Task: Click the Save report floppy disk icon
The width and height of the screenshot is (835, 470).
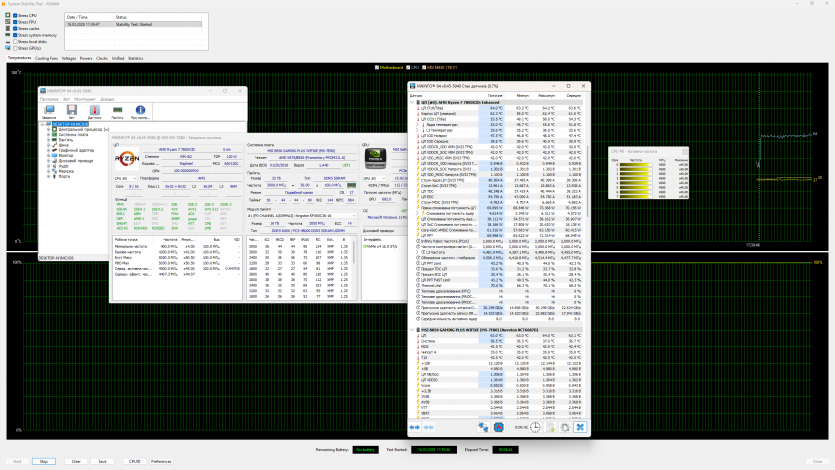Action: 70,108
